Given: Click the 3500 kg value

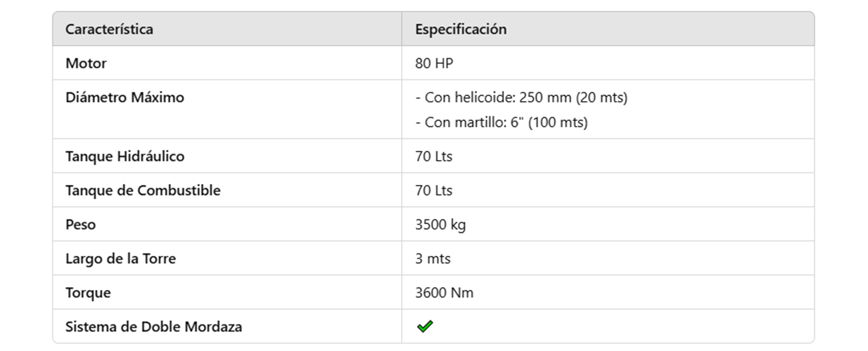Looking at the screenshot, I should point(440,225).
